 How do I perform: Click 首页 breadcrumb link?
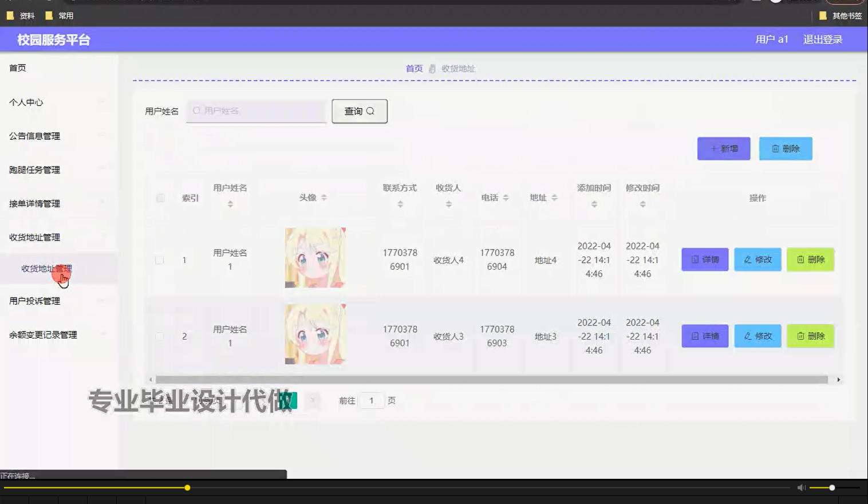tap(414, 69)
